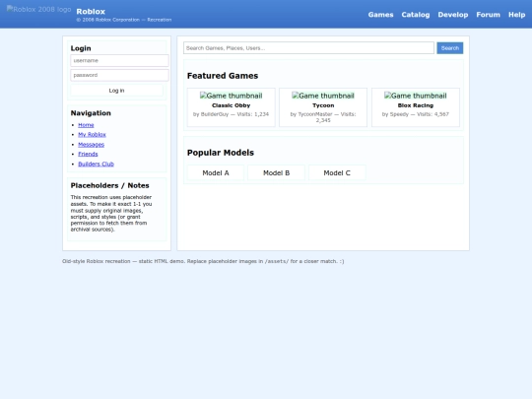The image size is (532, 399).
Task: Open the Messages link
Action: tap(91, 144)
